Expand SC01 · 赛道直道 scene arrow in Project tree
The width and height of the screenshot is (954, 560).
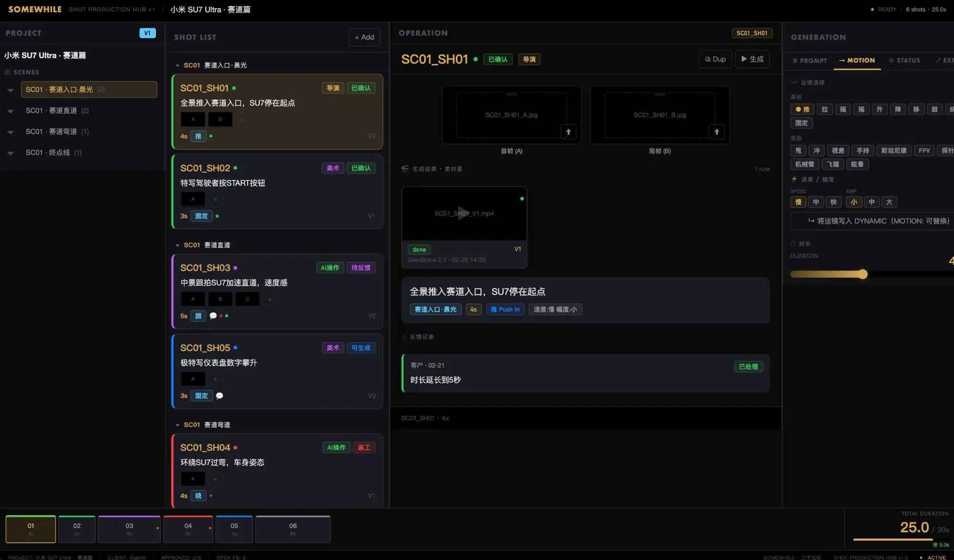(10, 111)
